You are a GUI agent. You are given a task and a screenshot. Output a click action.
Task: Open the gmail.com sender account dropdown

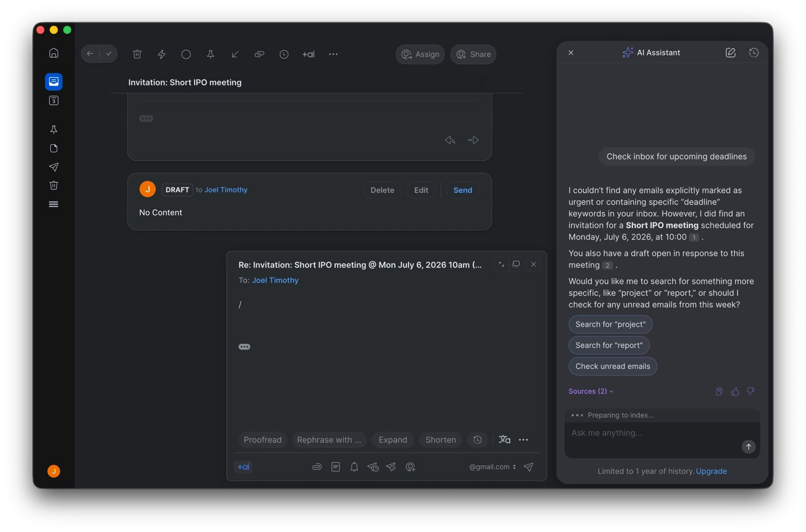pos(492,467)
